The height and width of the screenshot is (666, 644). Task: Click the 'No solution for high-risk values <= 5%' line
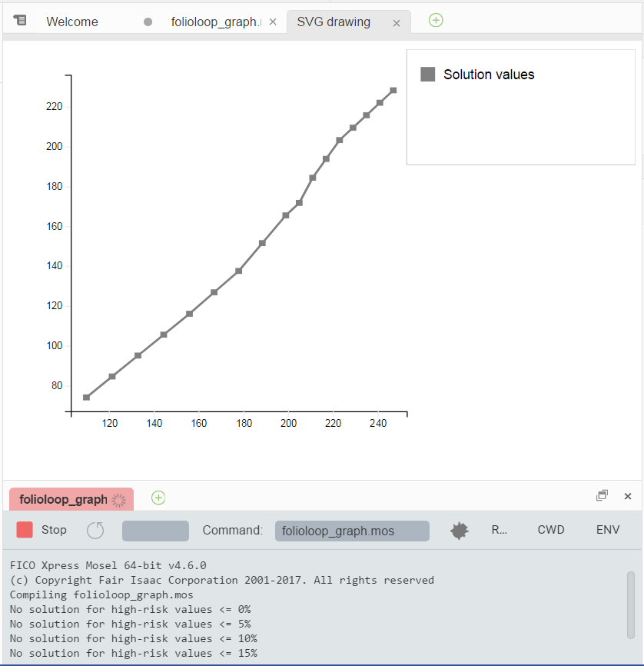pyautogui.click(x=131, y=624)
